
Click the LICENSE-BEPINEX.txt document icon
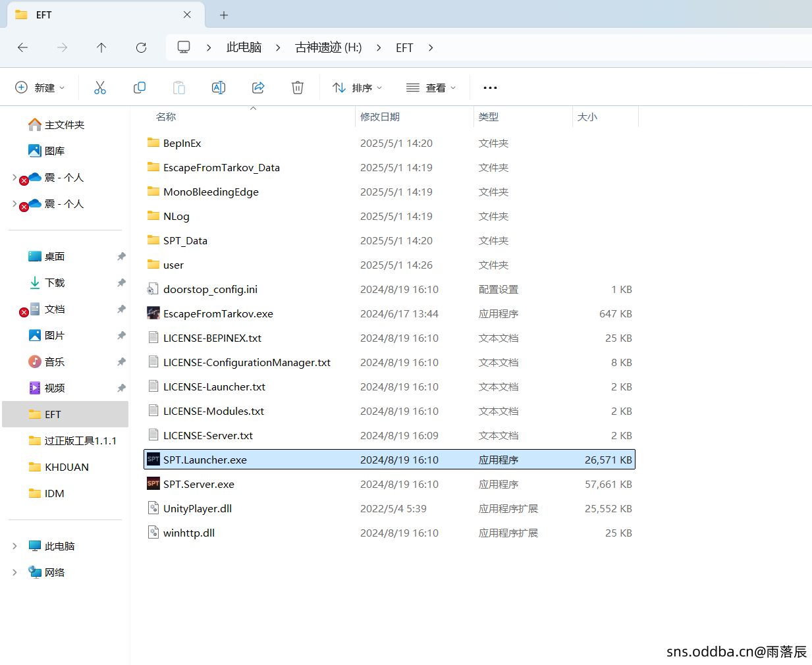[153, 338]
